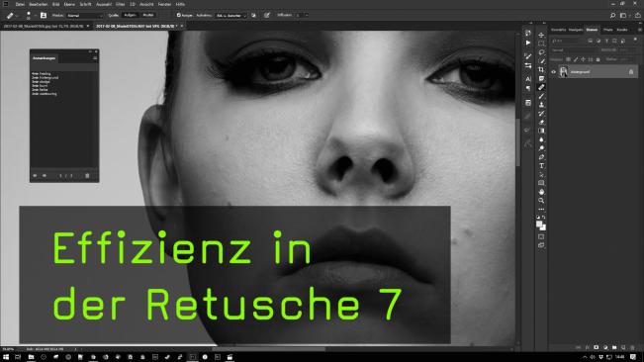Toggle lock image pixels brush icon

576,59
